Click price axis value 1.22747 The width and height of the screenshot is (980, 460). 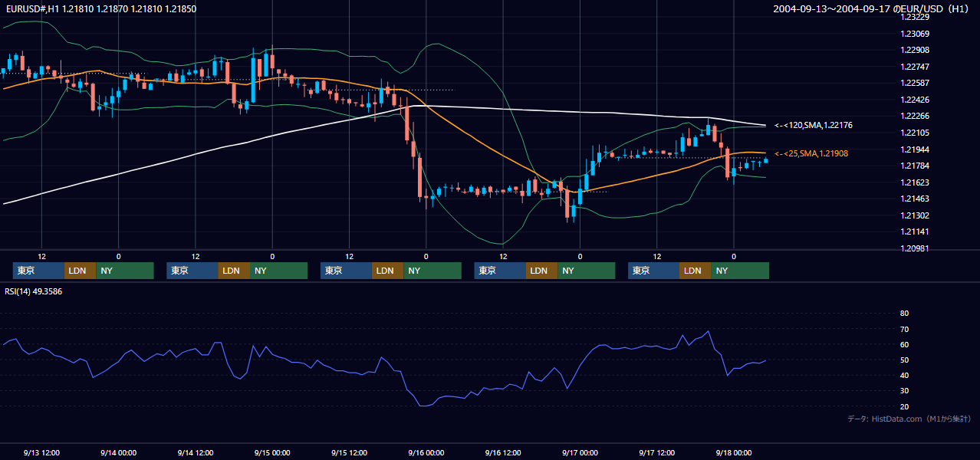click(x=915, y=67)
